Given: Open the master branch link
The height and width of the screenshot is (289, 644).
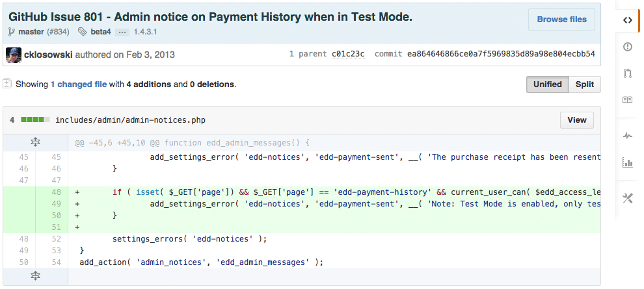Looking at the screenshot, I should (x=31, y=32).
